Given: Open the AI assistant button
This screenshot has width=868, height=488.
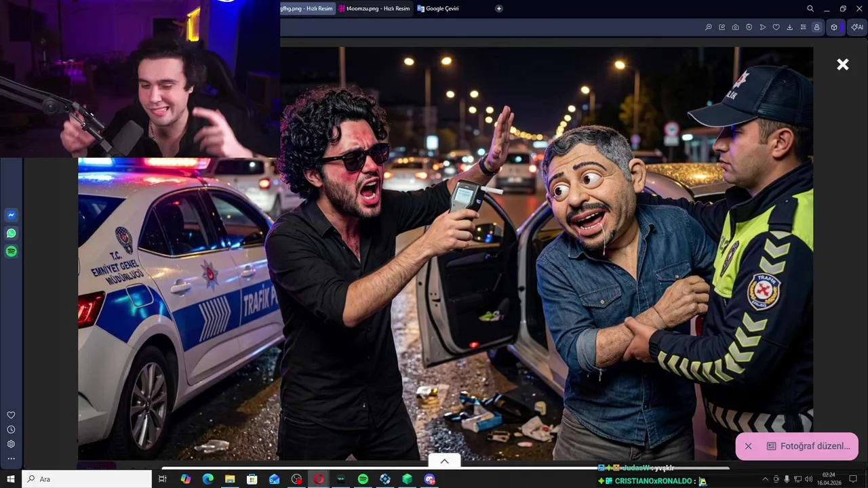Looking at the screenshot, I should 857,27.
